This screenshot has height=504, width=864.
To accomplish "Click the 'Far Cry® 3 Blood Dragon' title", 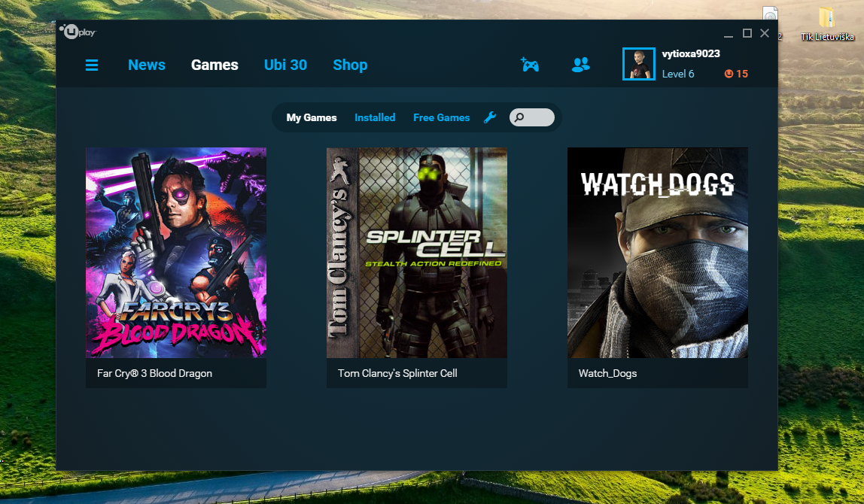I will (x=154, y=373).
